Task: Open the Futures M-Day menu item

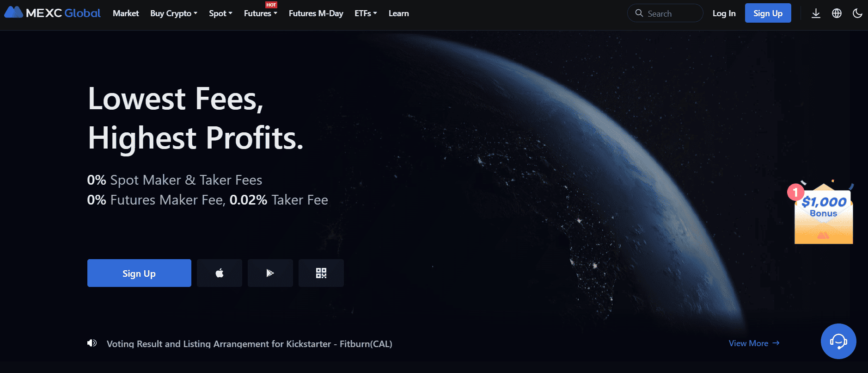Action: [316, 13]
